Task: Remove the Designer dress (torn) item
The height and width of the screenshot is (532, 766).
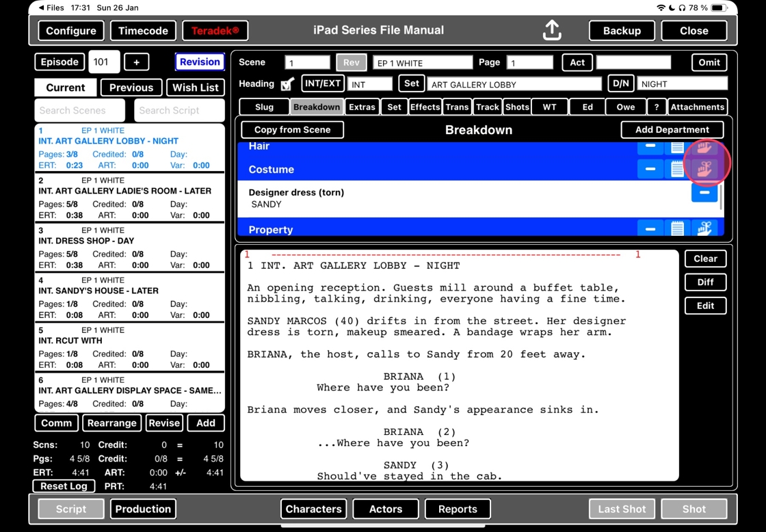Action: tap(704, 193)
